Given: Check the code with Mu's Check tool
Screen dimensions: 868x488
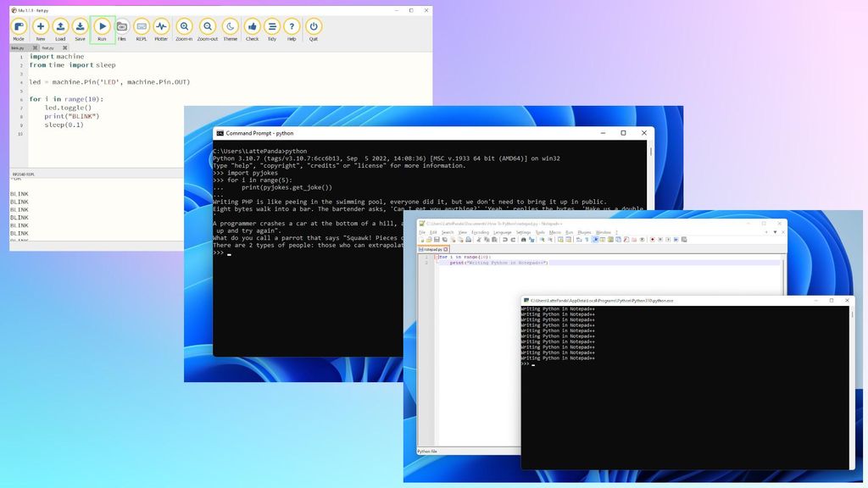Looking at the screenshot, I should click(x=251, y=27).
